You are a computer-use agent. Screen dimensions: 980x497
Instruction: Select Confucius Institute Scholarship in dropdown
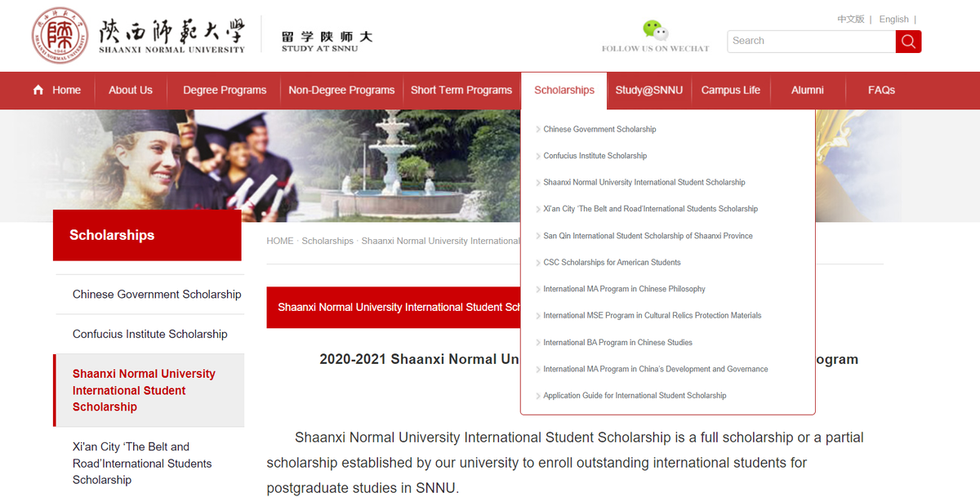pyautogui.click(x=595, y=156)
